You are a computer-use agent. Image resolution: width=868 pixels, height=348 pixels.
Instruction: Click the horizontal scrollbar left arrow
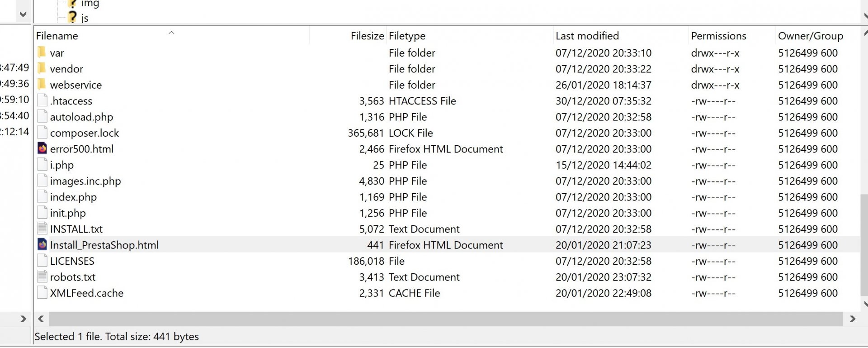(41, 319)
